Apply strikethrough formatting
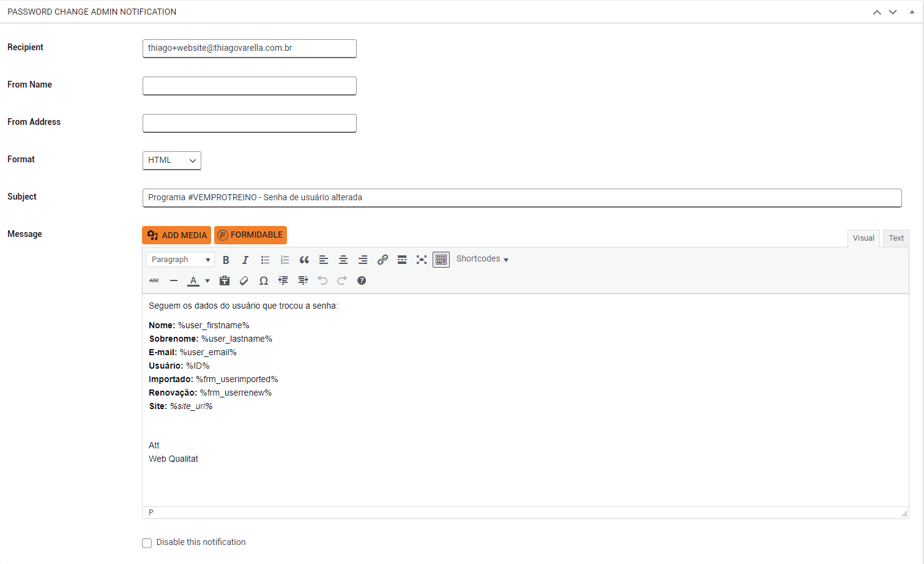 [x=154, y=280]
